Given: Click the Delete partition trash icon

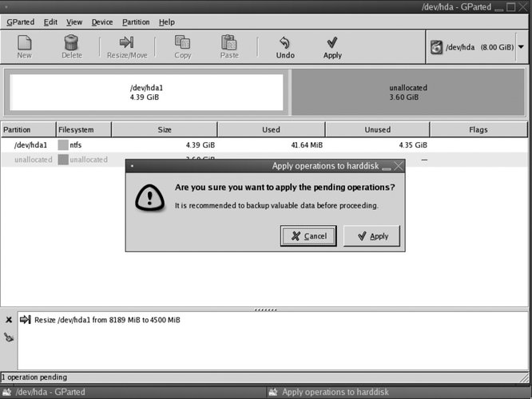Looking at the screenshot, I should 72,46.
